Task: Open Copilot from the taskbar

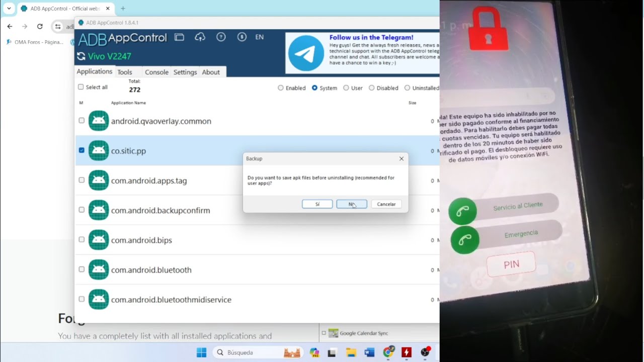Action: 314,352
